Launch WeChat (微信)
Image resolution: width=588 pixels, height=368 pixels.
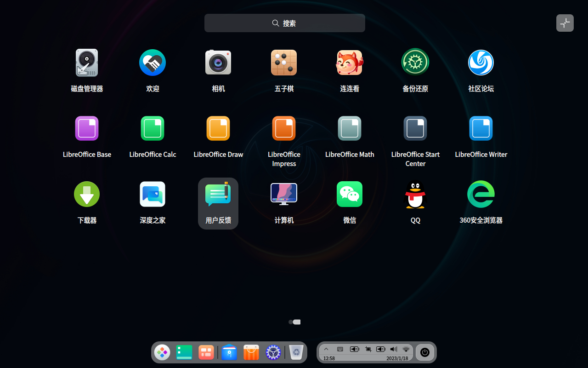[350, 194]
